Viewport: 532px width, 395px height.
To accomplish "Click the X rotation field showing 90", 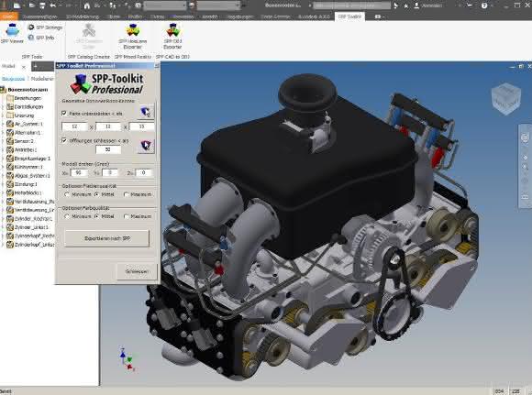I will click(78, 172).
